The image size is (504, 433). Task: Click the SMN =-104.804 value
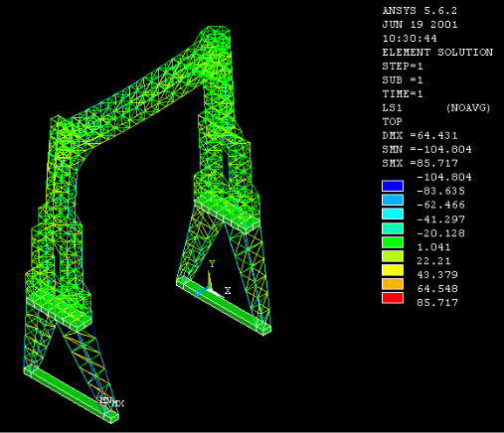pyautogui.click(x=426, y=149)
